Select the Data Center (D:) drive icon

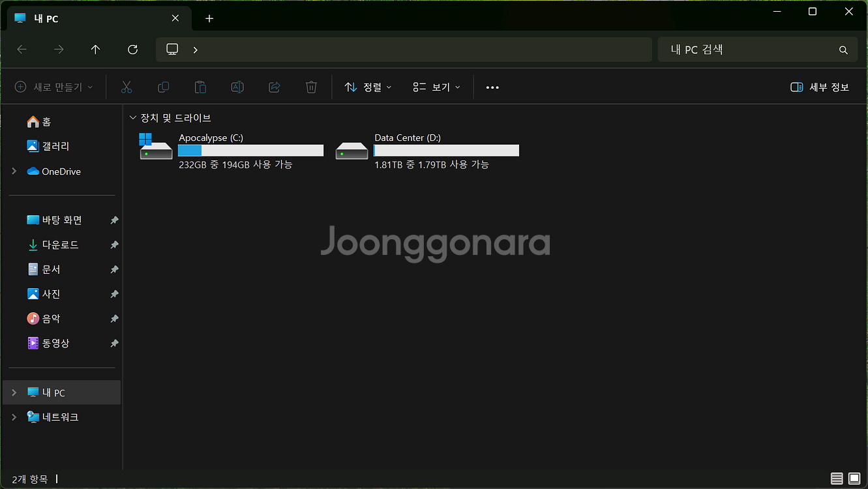(352, 151)
